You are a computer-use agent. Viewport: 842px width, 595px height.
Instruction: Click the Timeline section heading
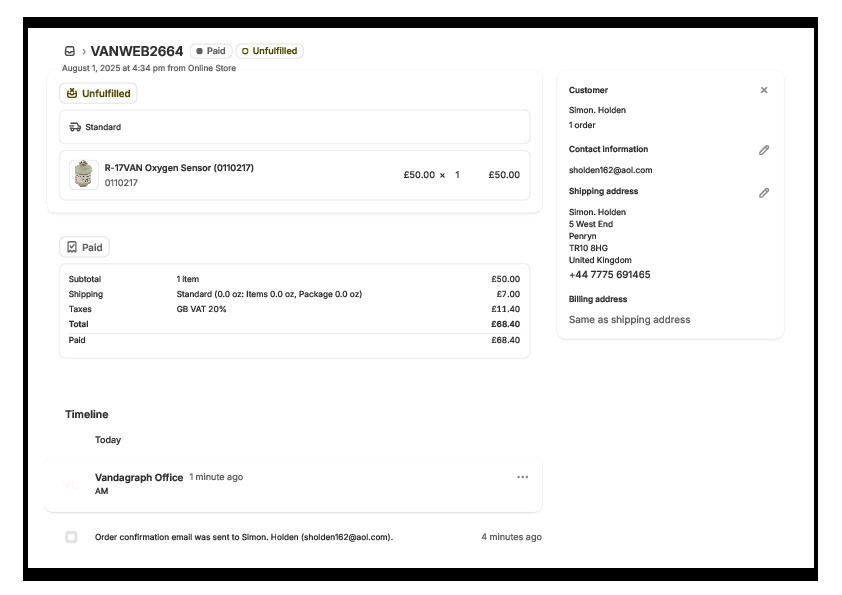click(x=87, y=414)
